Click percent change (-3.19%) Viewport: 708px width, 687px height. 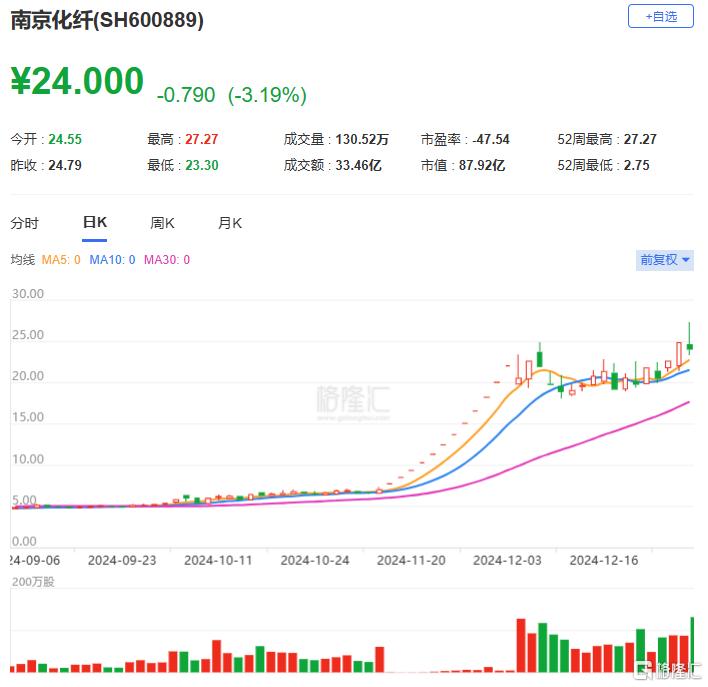point(267,95)
